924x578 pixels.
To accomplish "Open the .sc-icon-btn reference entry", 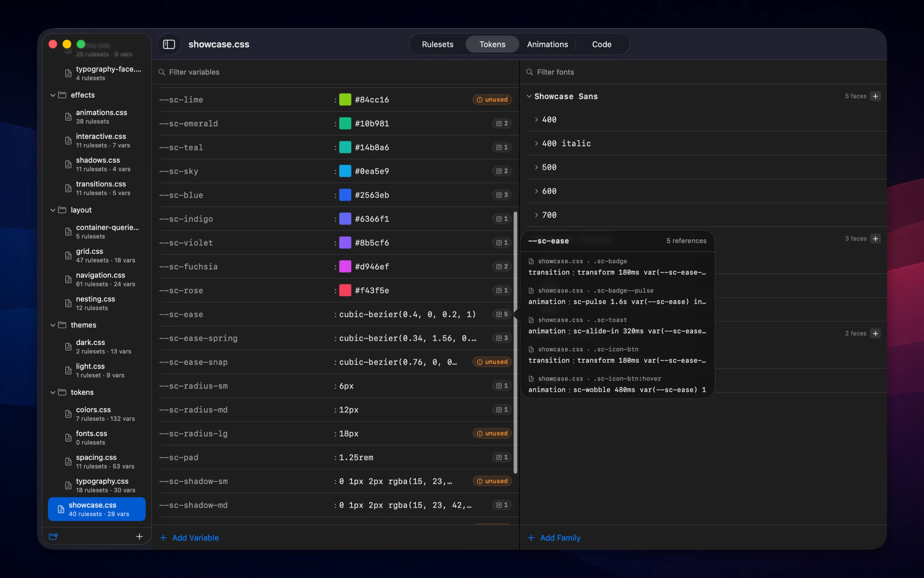I will (x=617, y=355).
